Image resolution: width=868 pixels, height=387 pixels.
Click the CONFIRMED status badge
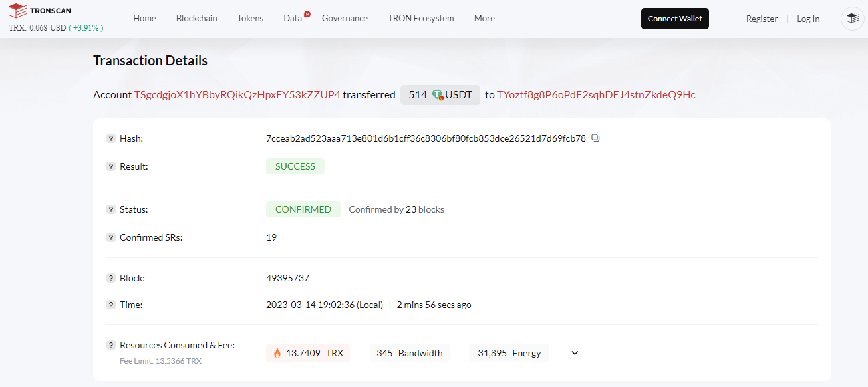[303, 209]
